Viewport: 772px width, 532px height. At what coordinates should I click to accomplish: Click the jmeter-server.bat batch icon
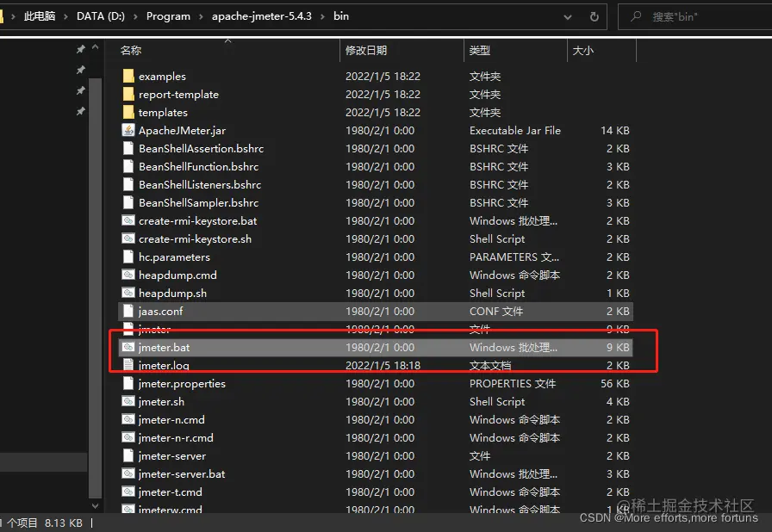coord(128,474)
